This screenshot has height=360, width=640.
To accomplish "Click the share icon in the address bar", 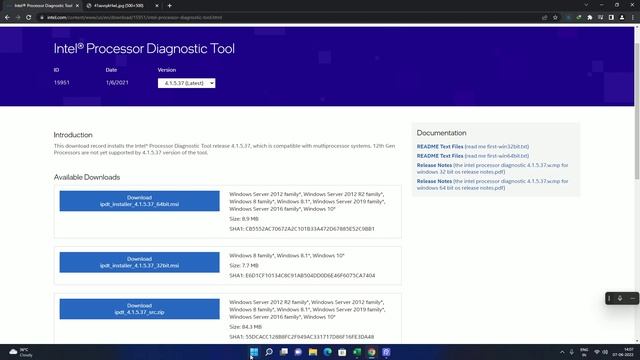I will (544, 18).
